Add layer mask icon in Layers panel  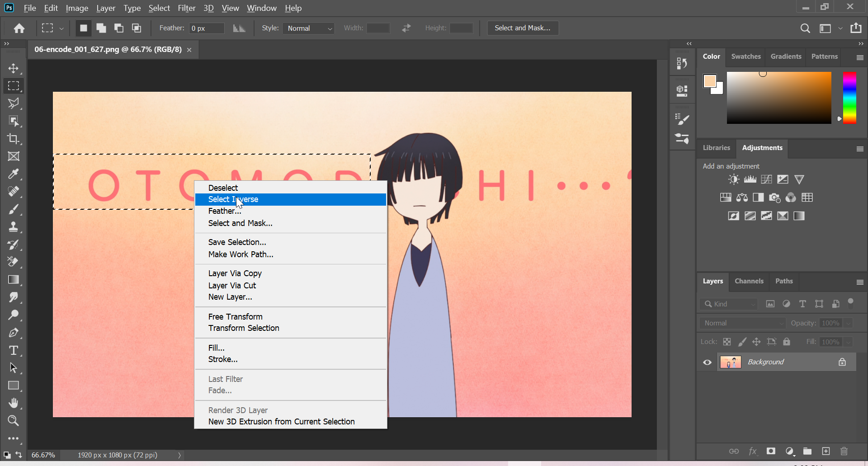771,451
